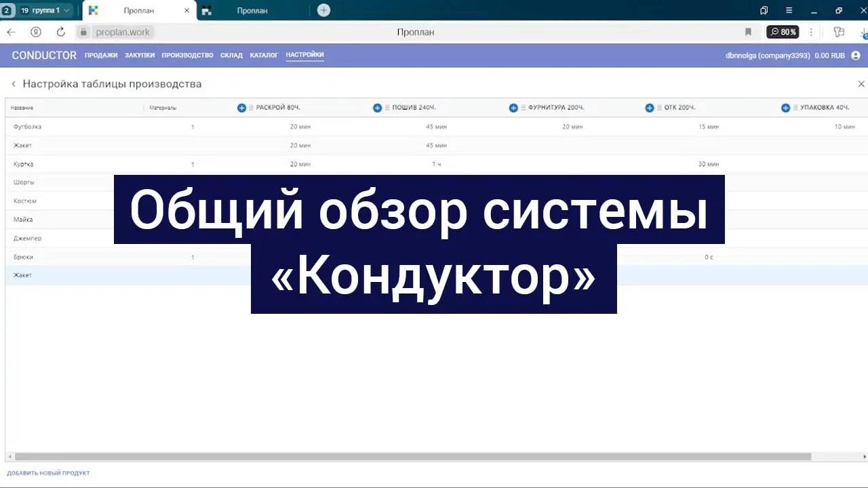Click the CONDUCTOR logo
Image resolution: width=868 pixels, height=488 pixels.
[44, 56]
